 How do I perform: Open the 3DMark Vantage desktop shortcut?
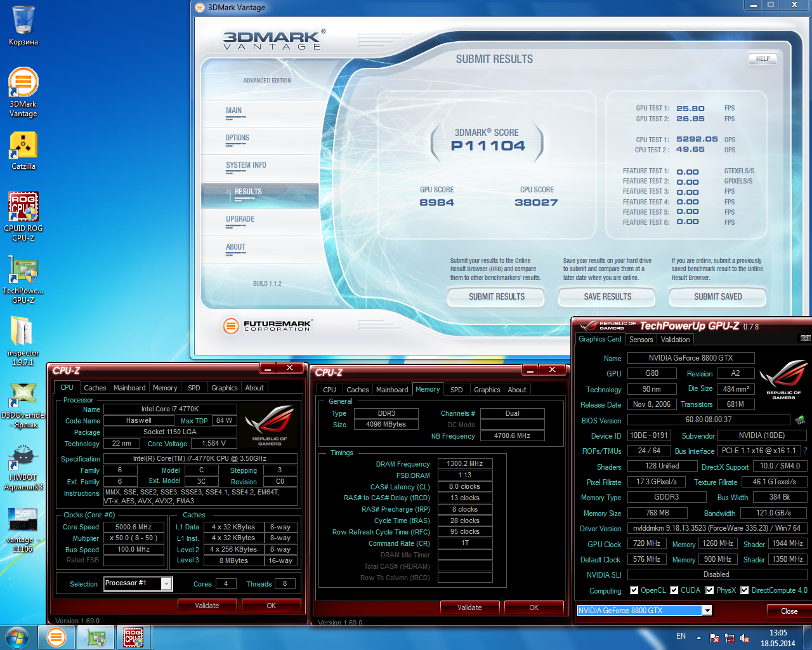(23, 92)
